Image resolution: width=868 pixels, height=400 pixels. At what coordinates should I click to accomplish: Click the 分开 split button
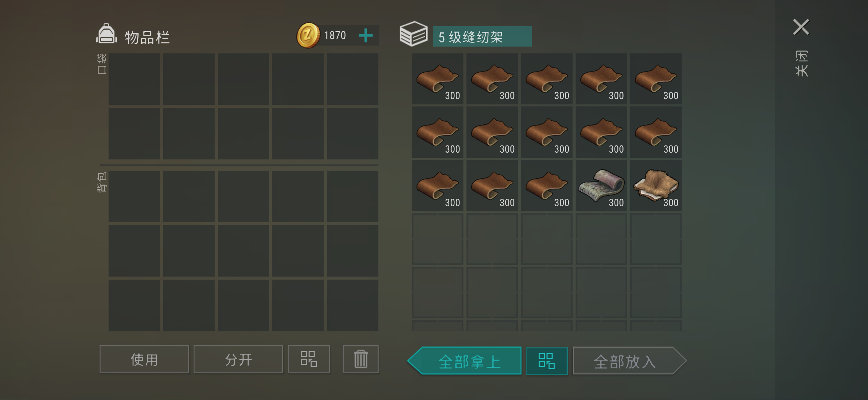[x=238, y=359]
